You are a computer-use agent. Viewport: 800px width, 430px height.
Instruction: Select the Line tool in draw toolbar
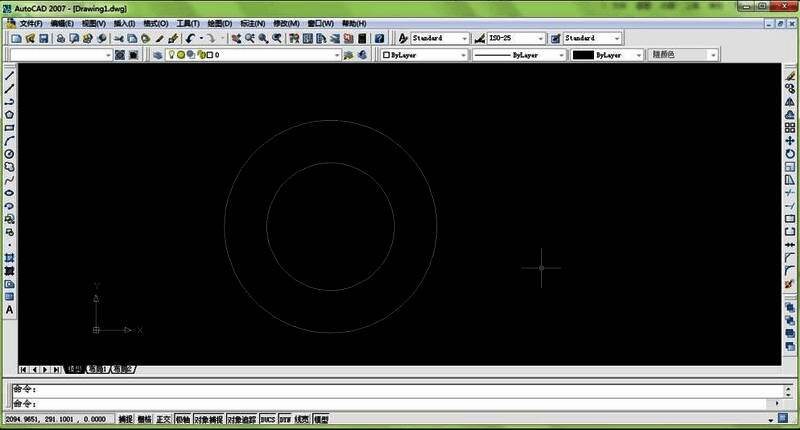pyautogui.click(x=9, y=76)
